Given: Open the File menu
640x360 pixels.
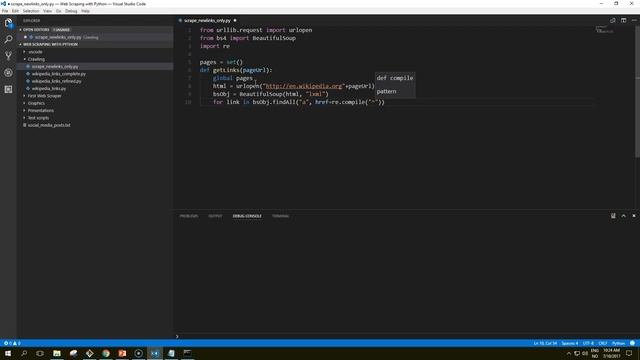Looking at the screenshot, I should [5, 11].
